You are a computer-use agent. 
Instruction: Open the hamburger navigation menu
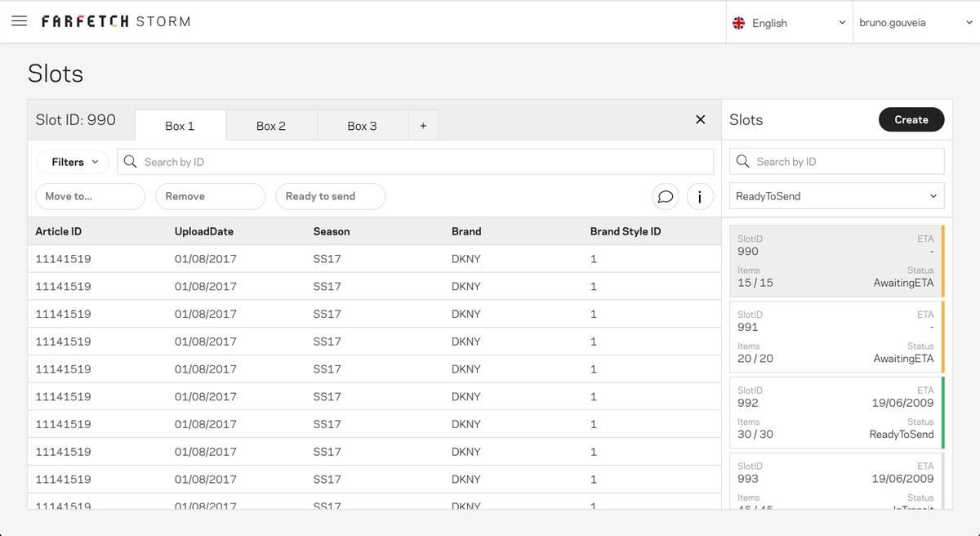coord(20,21)
